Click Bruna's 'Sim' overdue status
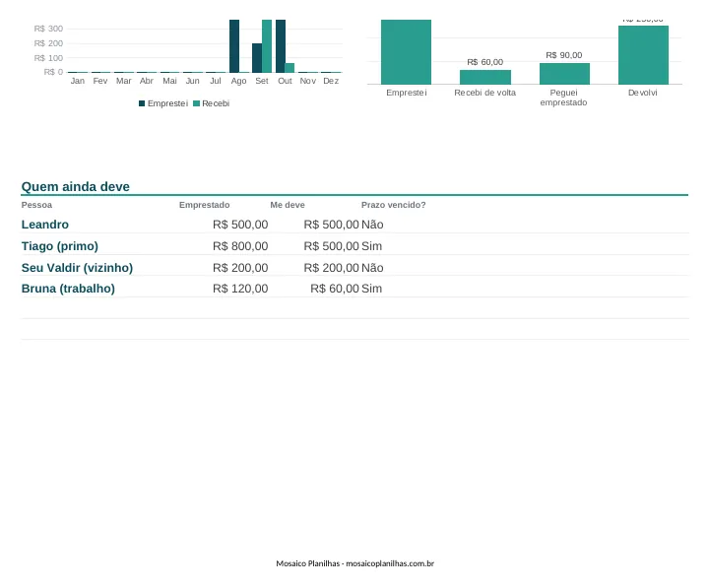 pyautogui.click(x=371, y=289)
